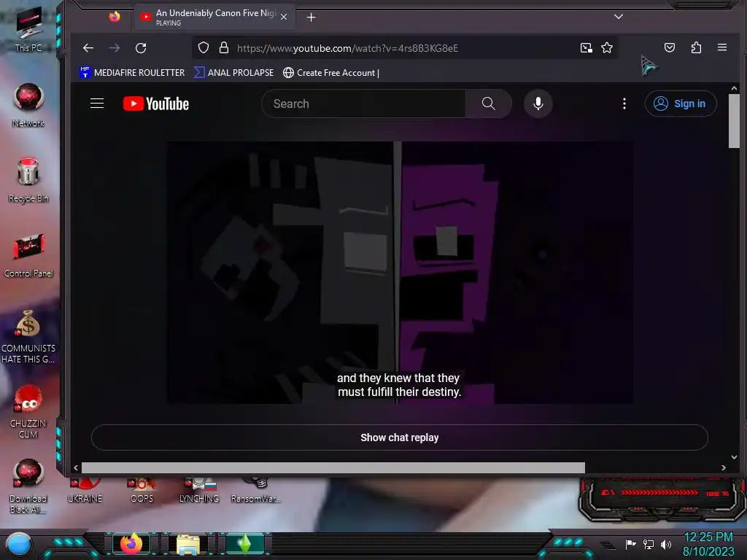Click the scroll-right arrow at the bottom
Viewport: 747px width, 560px height.
point(723,467)
